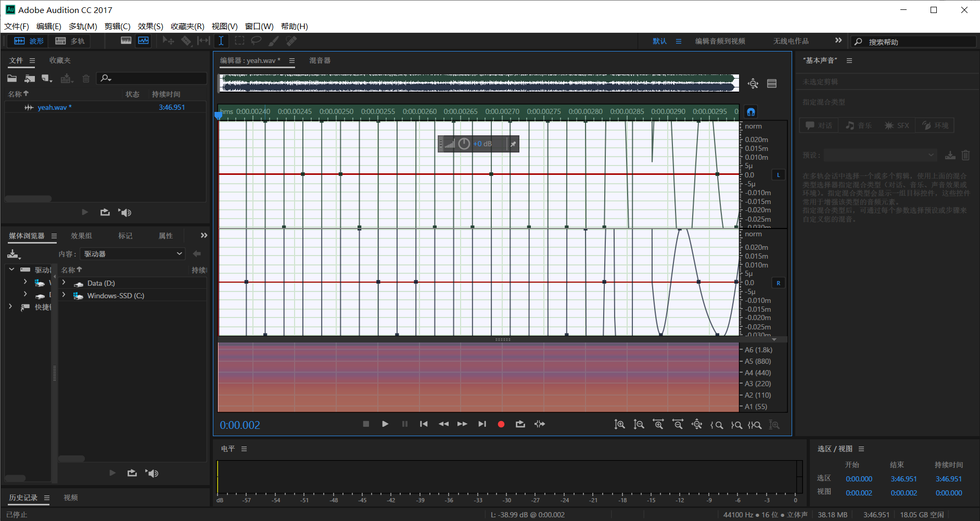Open the 效果(S) menu

[150, 26]
